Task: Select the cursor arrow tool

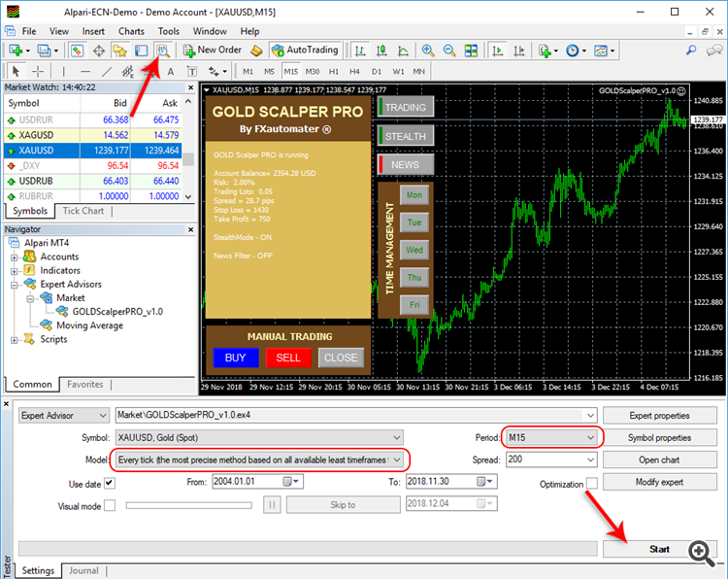Action: [x=16, y=71]
